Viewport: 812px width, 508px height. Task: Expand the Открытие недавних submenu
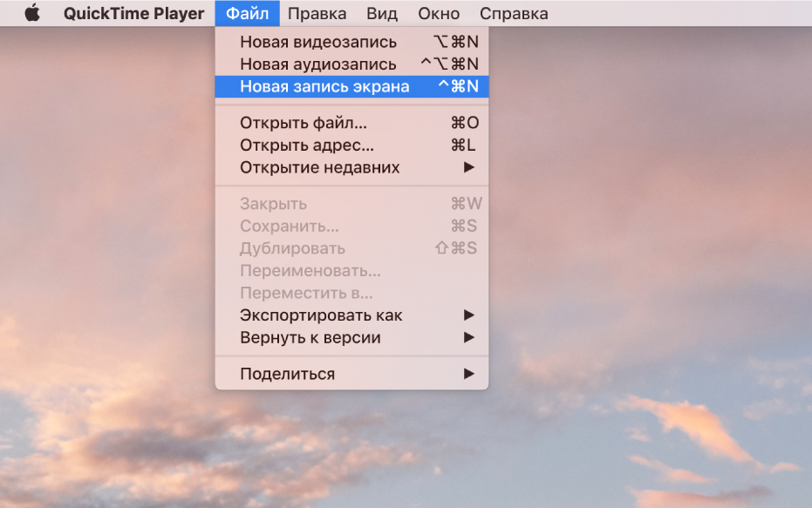(351, 167)
